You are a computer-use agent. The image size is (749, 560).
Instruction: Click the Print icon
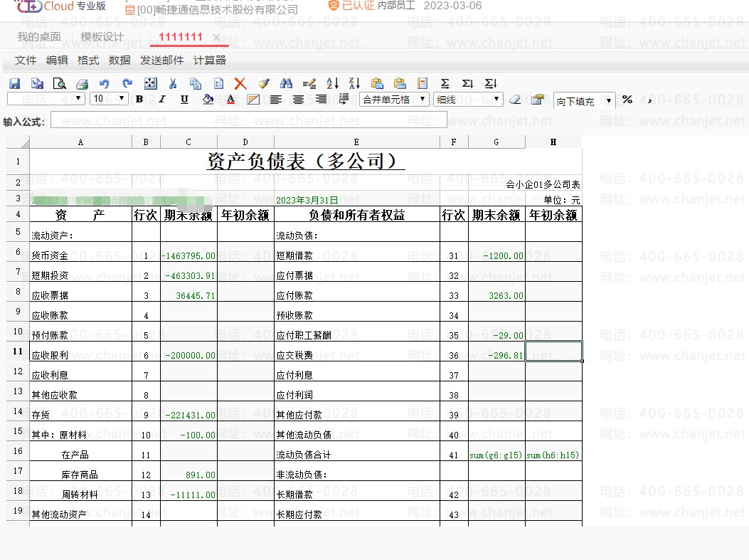[x=83, y=84]
